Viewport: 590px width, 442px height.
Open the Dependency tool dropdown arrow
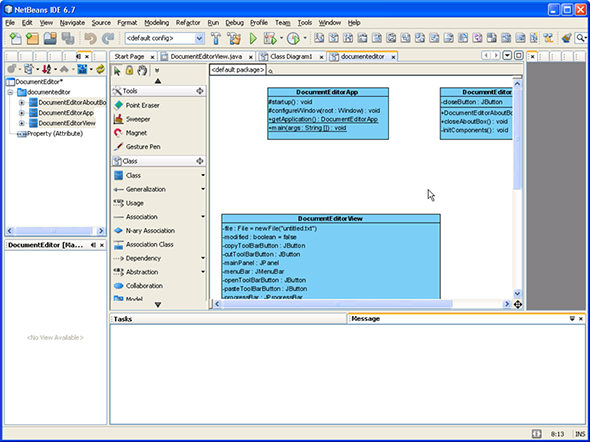click(x=203, y=258)
